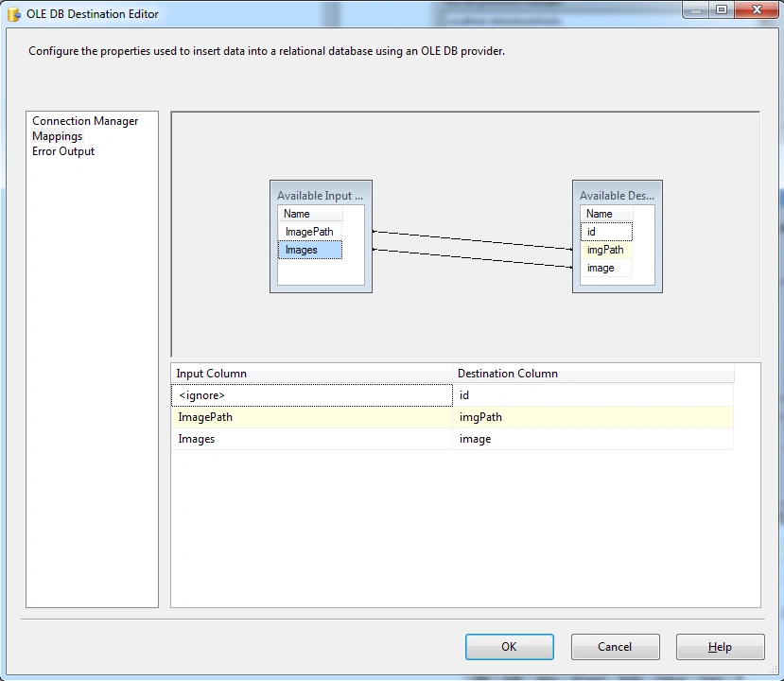Select imgPath in Available Destination Columns box
784x681 pixels.
tap(606, 250)
